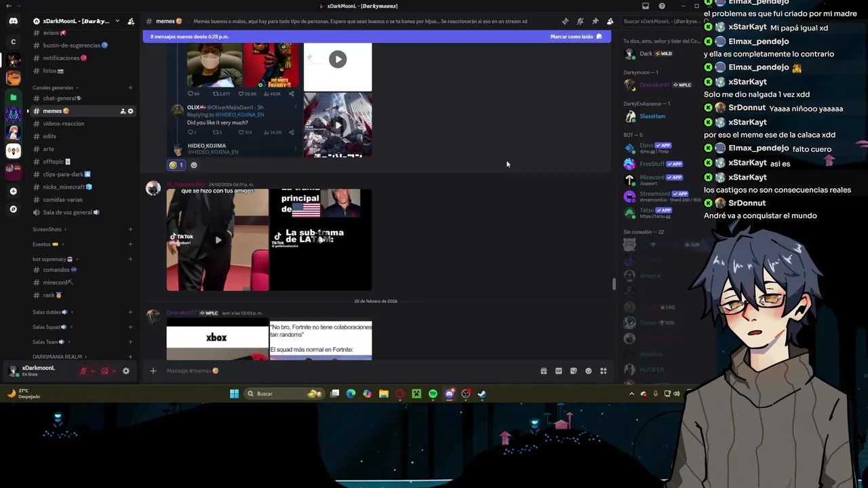Viewport: 868px width, 488px height.
Task: Open the offtopic channel
Action: click(x=83, y=161)
